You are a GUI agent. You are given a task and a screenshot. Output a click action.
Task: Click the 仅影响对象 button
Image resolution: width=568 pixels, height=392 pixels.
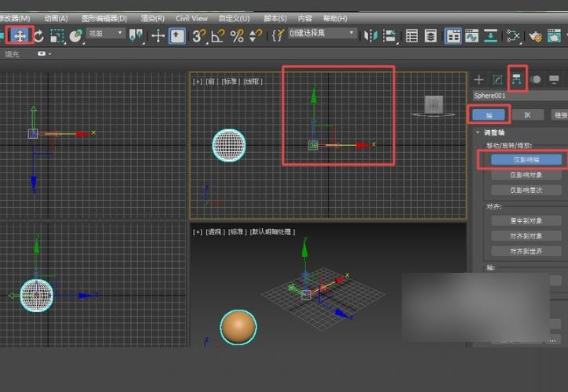pyautogui.click(x=526, y=175)
